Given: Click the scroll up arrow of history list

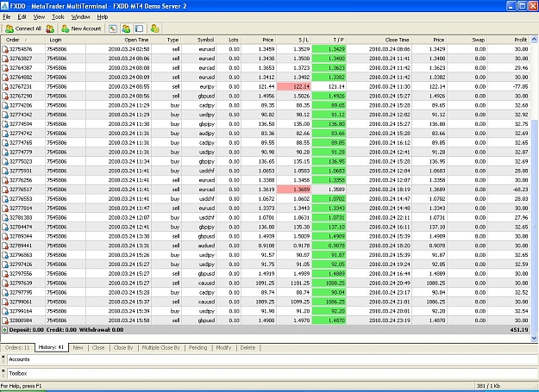Looking at the screenshot, I should (x=534, y=40).
